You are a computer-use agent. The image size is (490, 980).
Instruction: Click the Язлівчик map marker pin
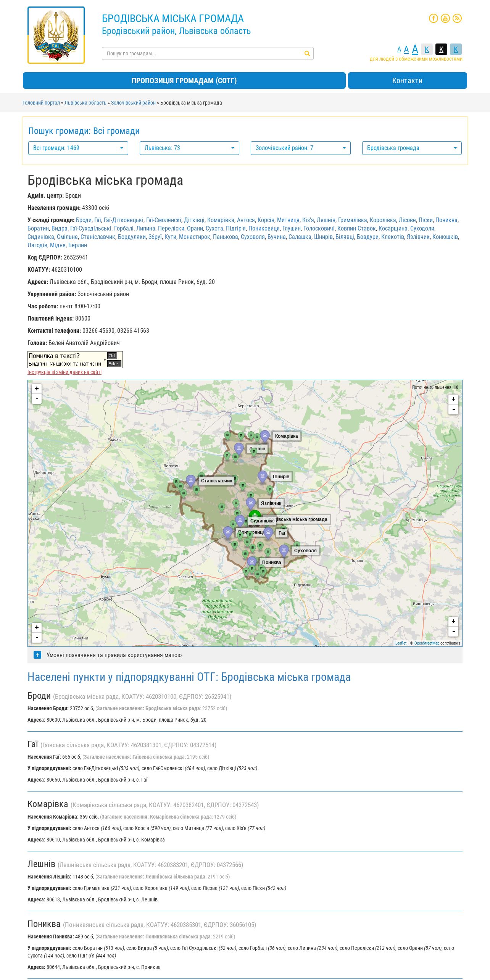(251, 503)
